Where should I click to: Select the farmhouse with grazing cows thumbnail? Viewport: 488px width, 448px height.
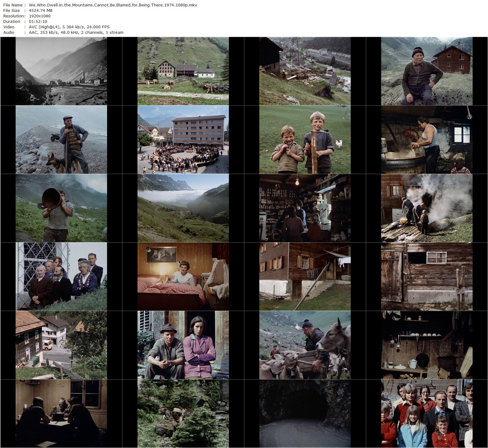[x=183, y=70]
